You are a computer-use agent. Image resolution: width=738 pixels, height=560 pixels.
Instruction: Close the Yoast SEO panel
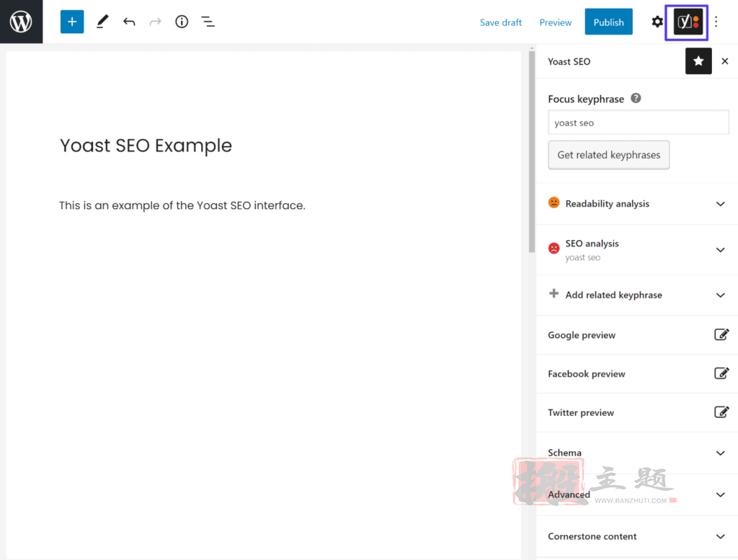click(x=725, y=61)
